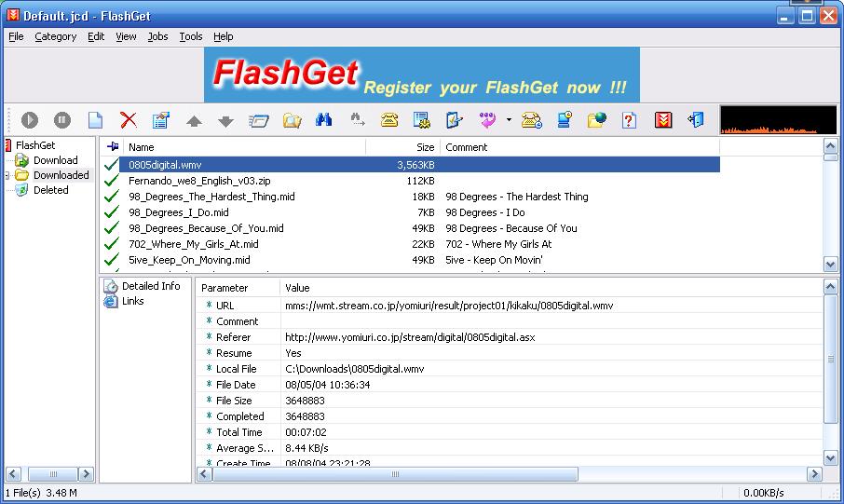
Task: Click the file list scroll up arrow
Action: [830, 146]
